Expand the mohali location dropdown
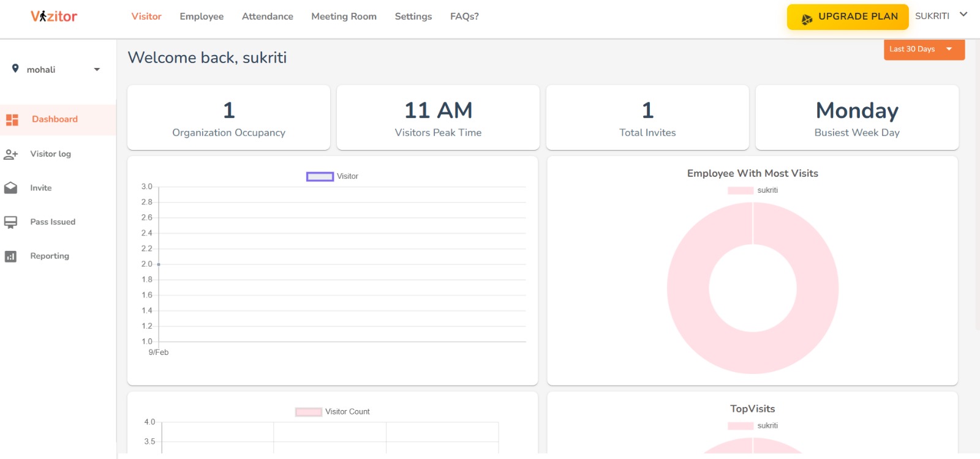The image size is (980, 459). click(x=97, y=70)
